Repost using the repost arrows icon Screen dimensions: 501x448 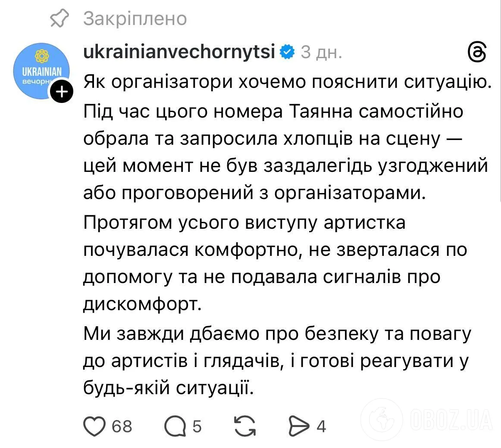point(245,426)
